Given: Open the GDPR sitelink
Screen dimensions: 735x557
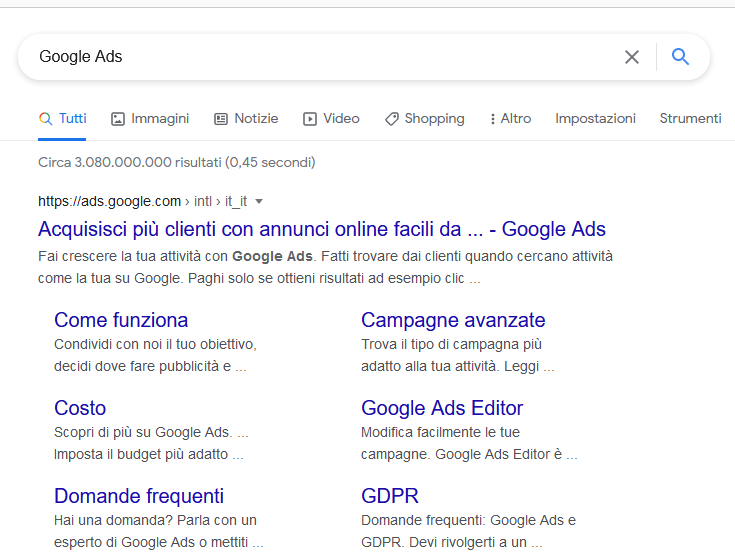Looking at the screenshot, I should click(390, 496).
